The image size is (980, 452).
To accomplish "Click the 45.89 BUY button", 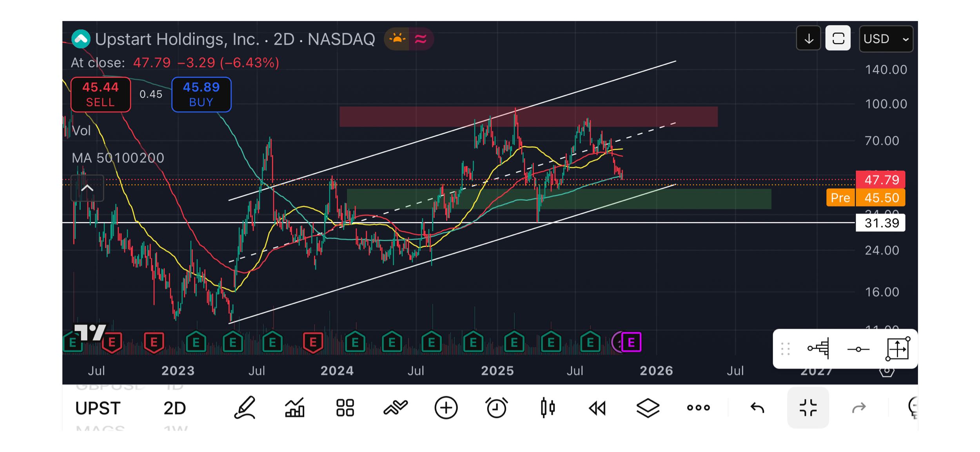I will tap(201, 94).
